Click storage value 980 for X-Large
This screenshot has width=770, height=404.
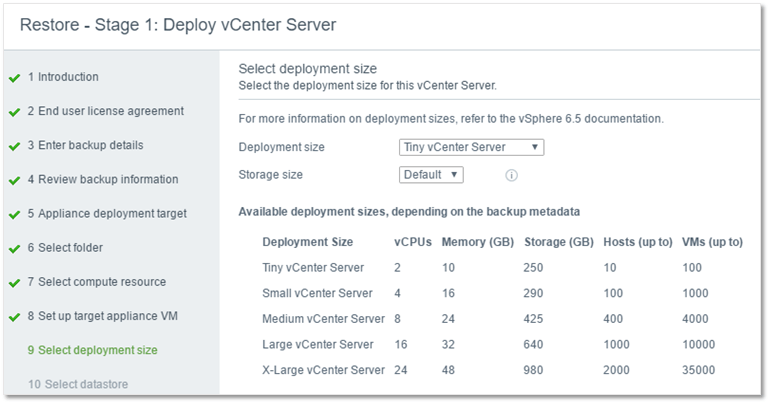click(x=533, y=370)
